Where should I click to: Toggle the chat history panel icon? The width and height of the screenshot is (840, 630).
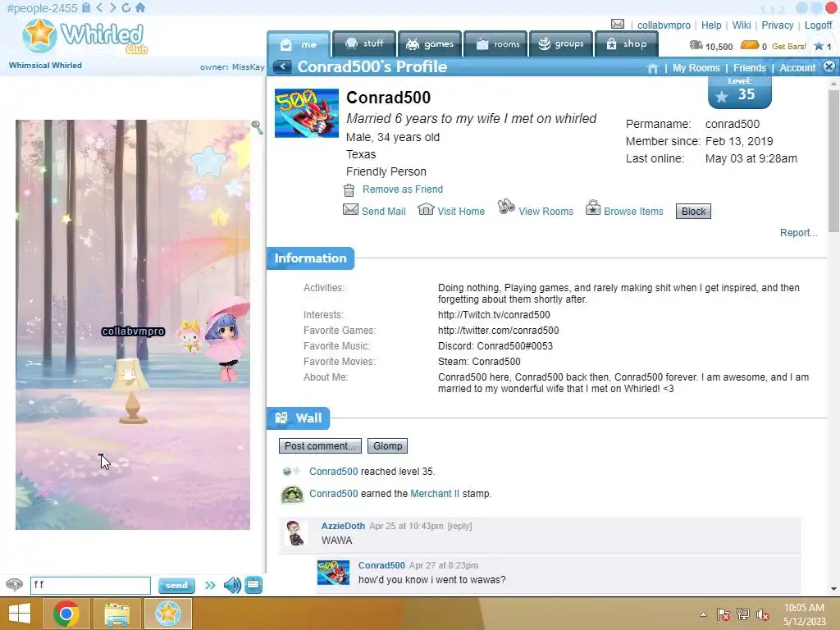(x=253, y=585)
